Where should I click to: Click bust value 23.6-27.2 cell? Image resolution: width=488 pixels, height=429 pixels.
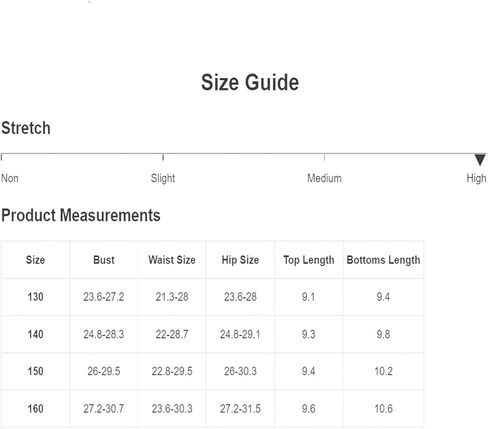pos(104,297)
